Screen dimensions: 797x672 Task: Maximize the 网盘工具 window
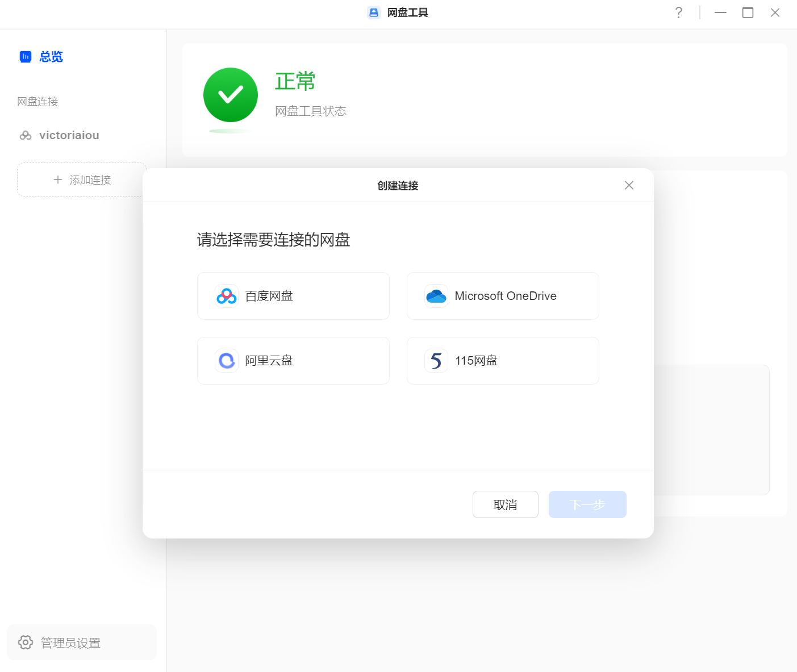(x=748, y=12)
